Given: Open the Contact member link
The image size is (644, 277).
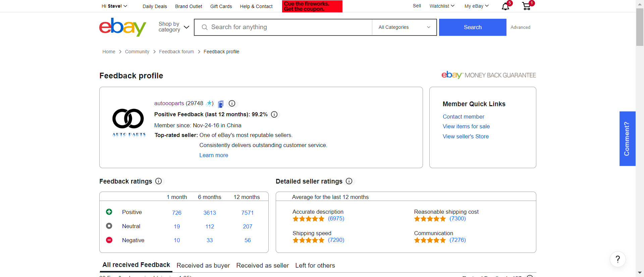Looking at the screenshot, I should pyautogui.click(x=463, y=117).
